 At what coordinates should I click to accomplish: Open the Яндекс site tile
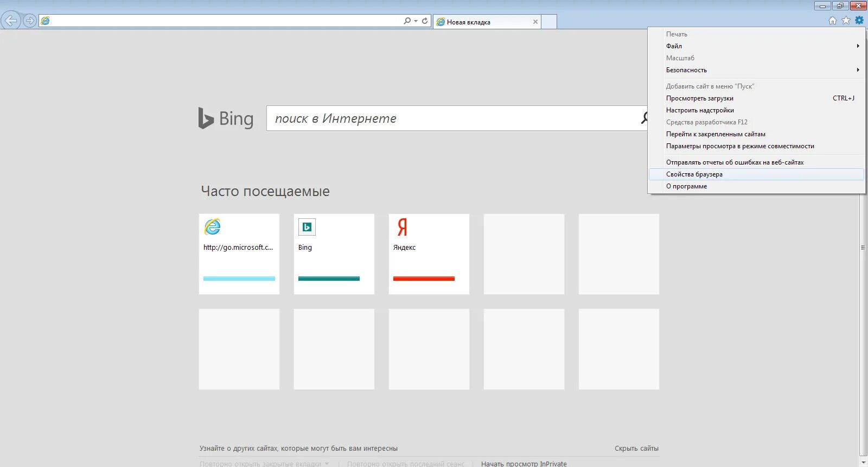click(x=429, y=254)
